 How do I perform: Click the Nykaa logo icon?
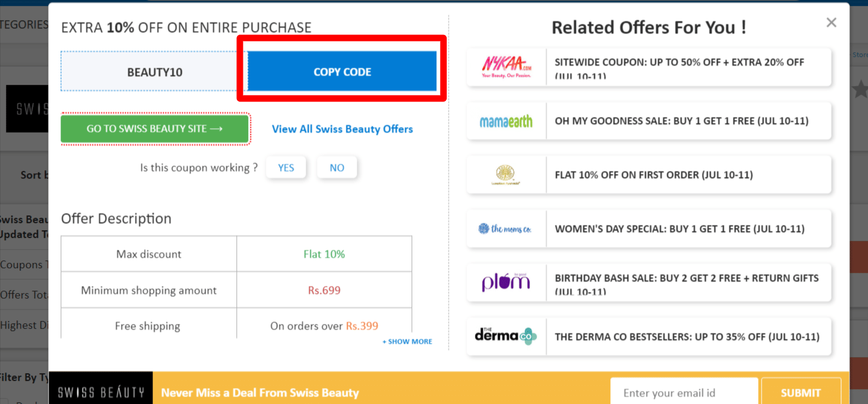click(x=506, y=67)
